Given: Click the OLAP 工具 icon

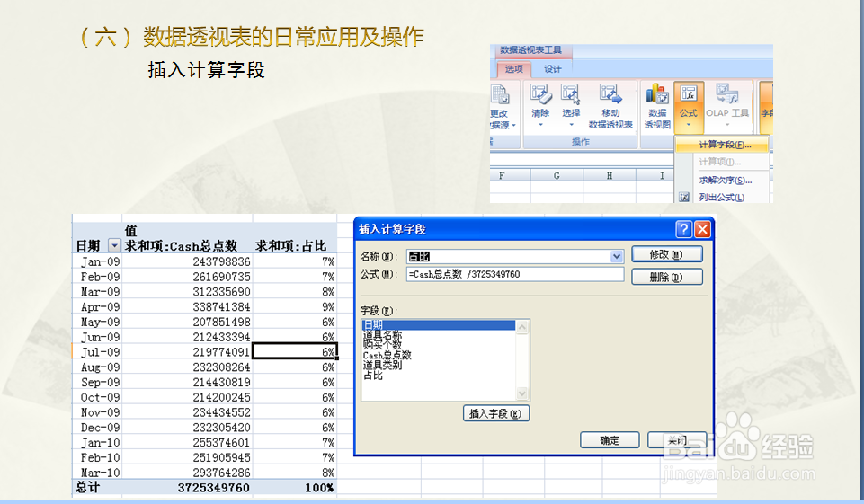Looking at the screenshot, I should pyautogui.click(x=727, y=94).
